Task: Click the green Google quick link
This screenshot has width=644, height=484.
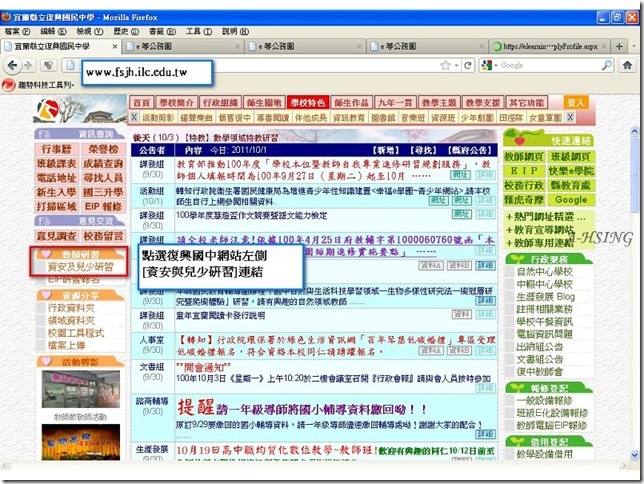Action: (571, 200)
